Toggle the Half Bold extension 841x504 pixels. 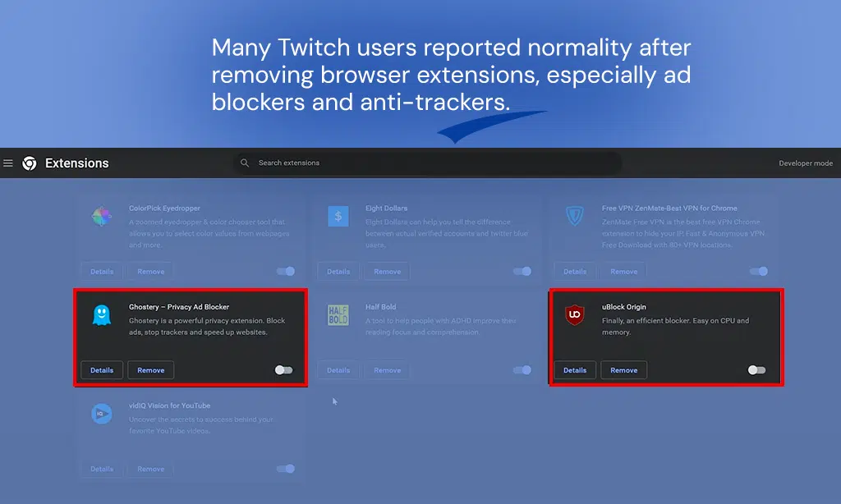(x=522, y=370)
